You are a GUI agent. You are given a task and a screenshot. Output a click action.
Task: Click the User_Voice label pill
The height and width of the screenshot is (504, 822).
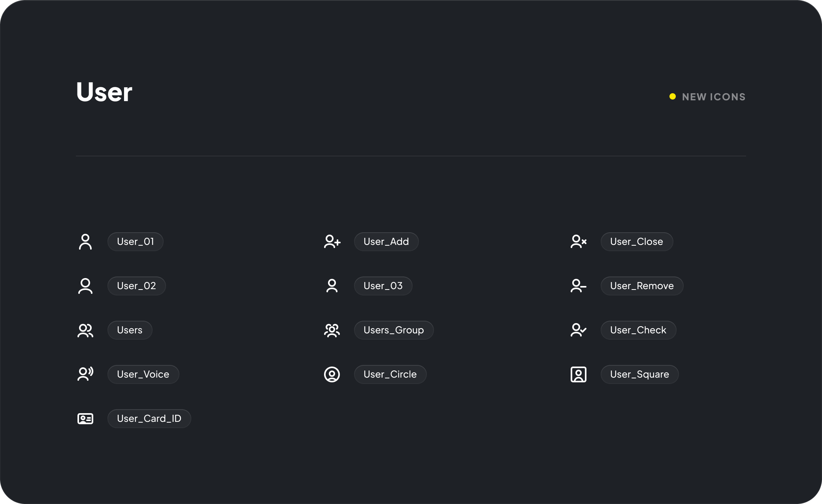pos(143,374)
